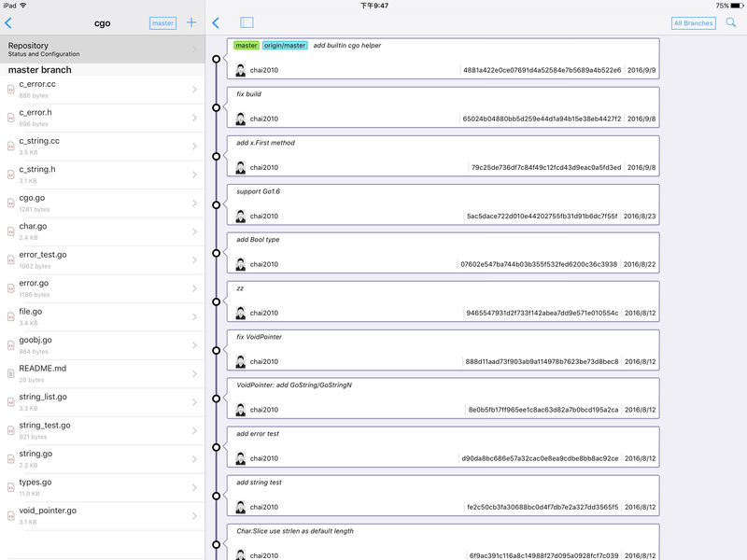The height and width of the screenshot is (560, 747).
Task: Click the 2016/8/23 commit date
Action: (x=640, y=217)
